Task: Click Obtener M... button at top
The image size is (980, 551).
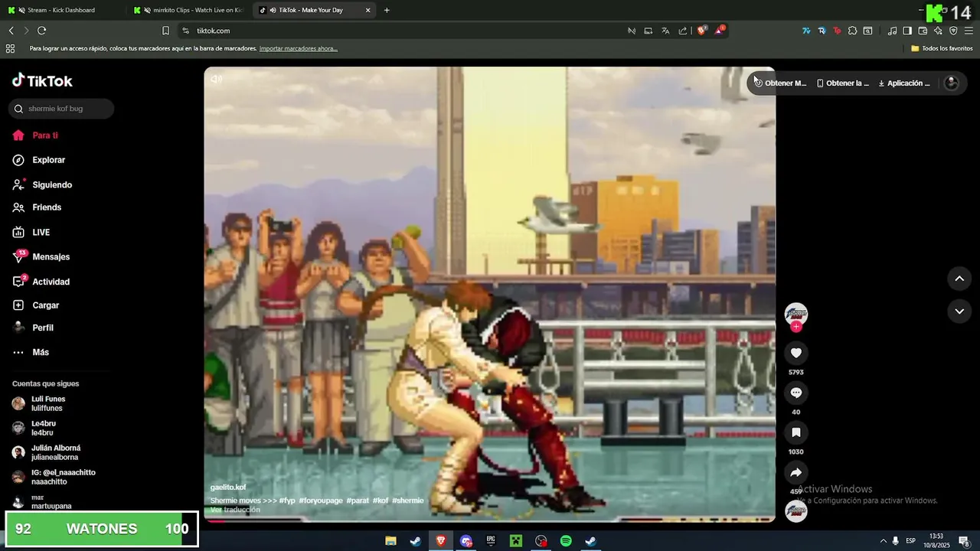Action: click(x=781, y=83)
